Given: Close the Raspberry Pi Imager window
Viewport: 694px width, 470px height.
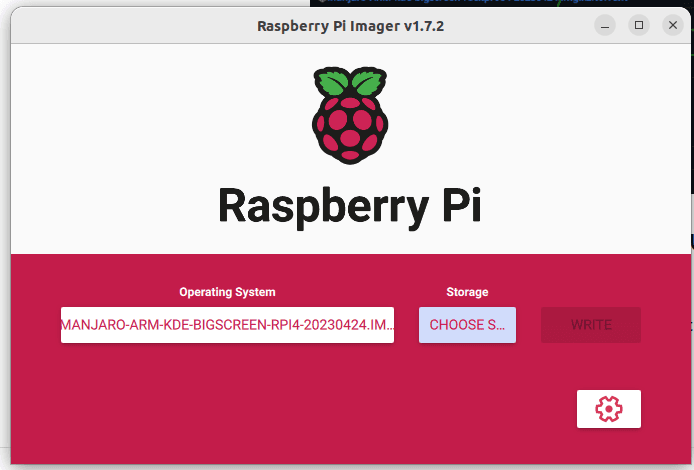Looking at the screenshot, I should (673, 25).
